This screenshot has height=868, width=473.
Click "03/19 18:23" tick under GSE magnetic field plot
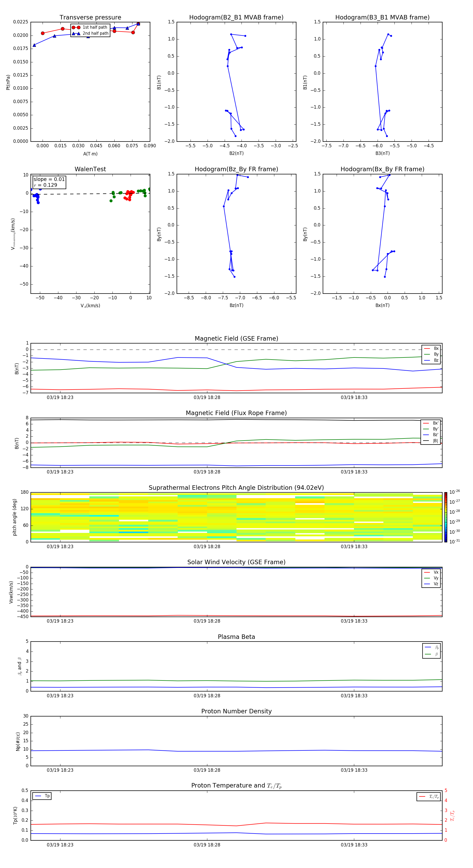[60, 398]
